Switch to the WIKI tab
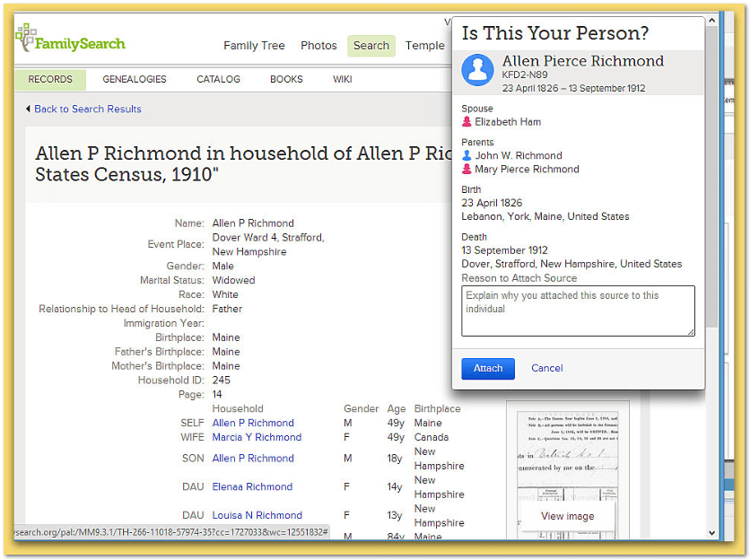The width and height of the screenshot is (750, 560). pyautogui.click(x=343, y=80)
